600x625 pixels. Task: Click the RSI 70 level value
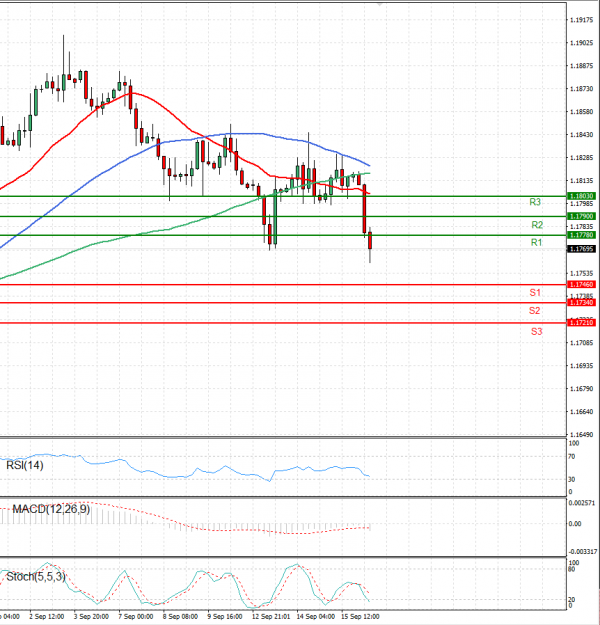[572, 457]
